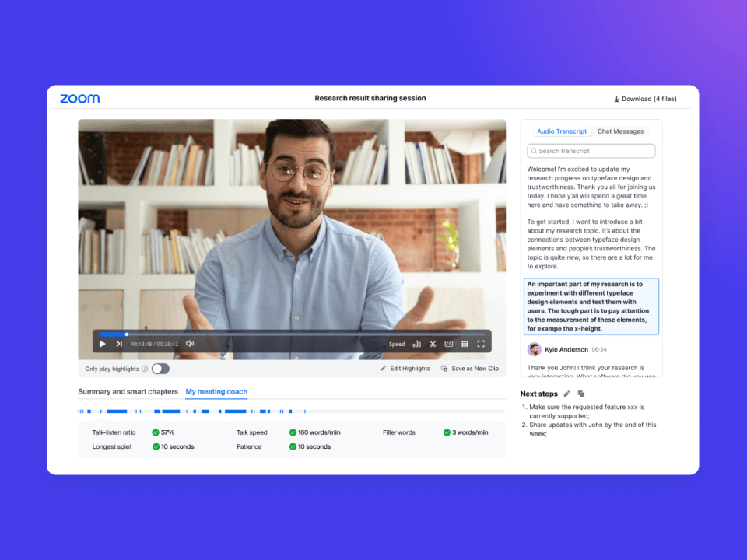Screen dimensions: 747x560
Task: Open the playback Speed menu
Action: click(x=397, y=344)
